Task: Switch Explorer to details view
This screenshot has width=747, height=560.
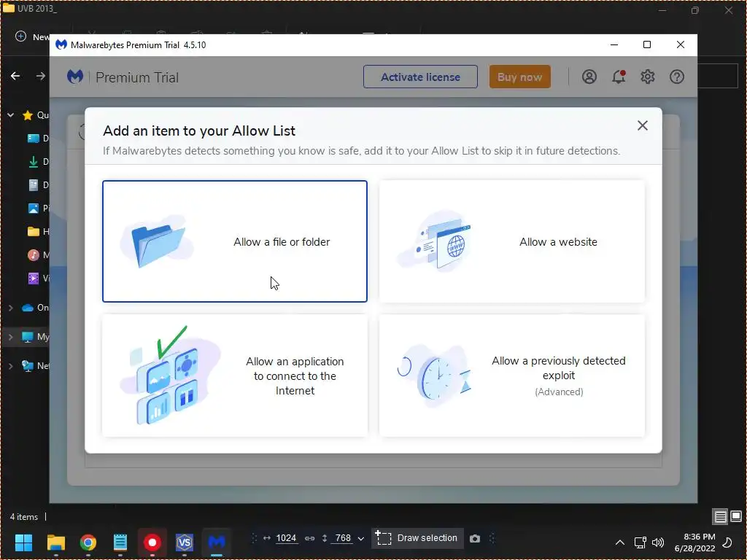Action: [x=720, y=516]
